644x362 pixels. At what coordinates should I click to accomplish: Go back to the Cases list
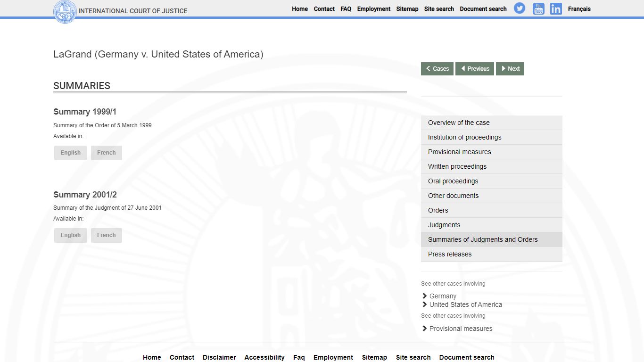[438, 69]
